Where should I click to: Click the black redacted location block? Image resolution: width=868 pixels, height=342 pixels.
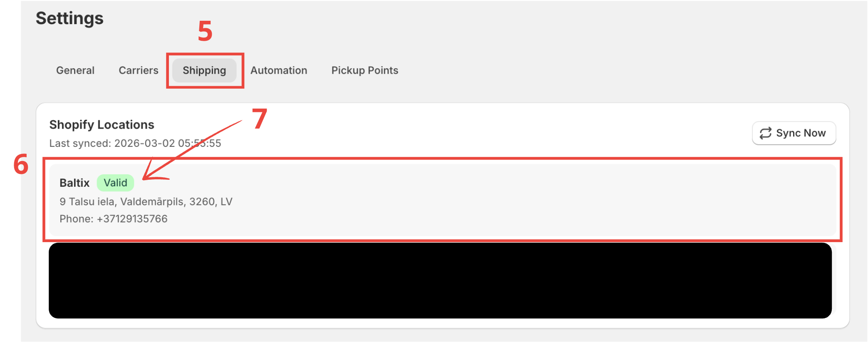pyautogui.click(x=440, y=281)
